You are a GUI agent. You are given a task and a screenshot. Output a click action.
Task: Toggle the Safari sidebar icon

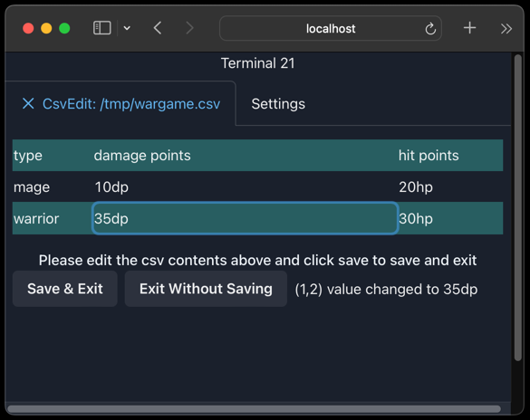point(102,28)
